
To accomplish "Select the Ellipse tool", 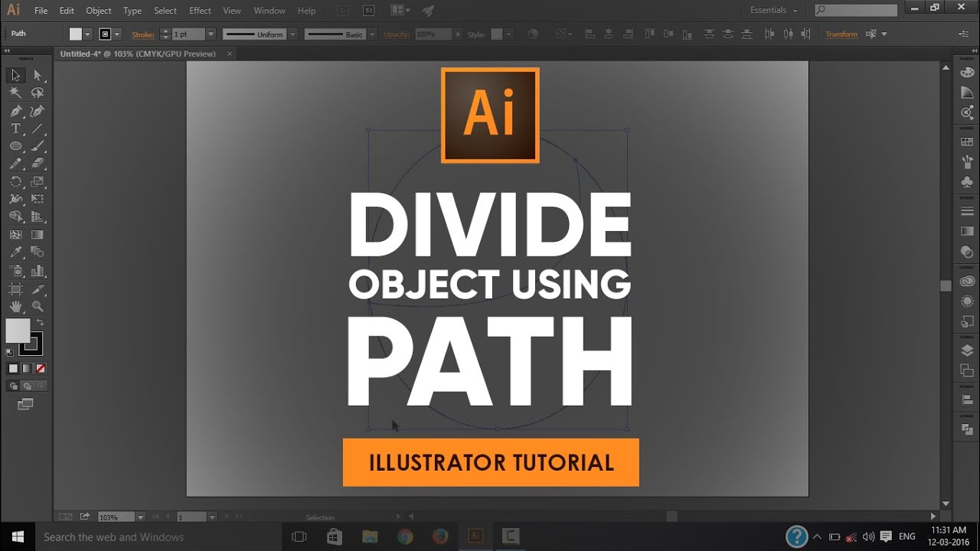I will pos(15,146).
